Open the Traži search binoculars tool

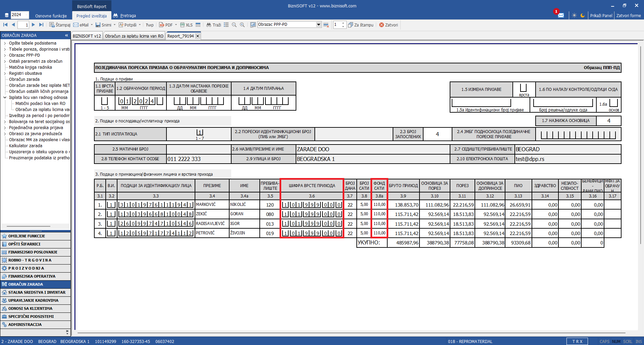coord(213,25)
